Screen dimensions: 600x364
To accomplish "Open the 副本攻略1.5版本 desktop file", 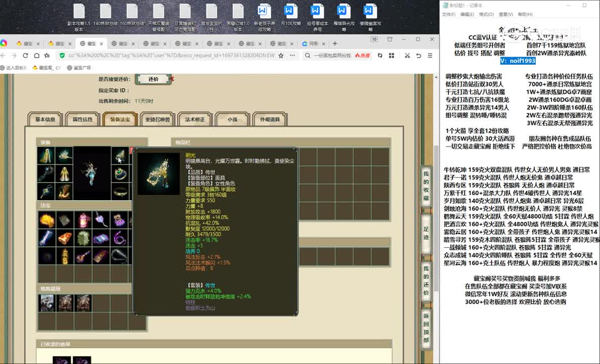I will point(79,17).
